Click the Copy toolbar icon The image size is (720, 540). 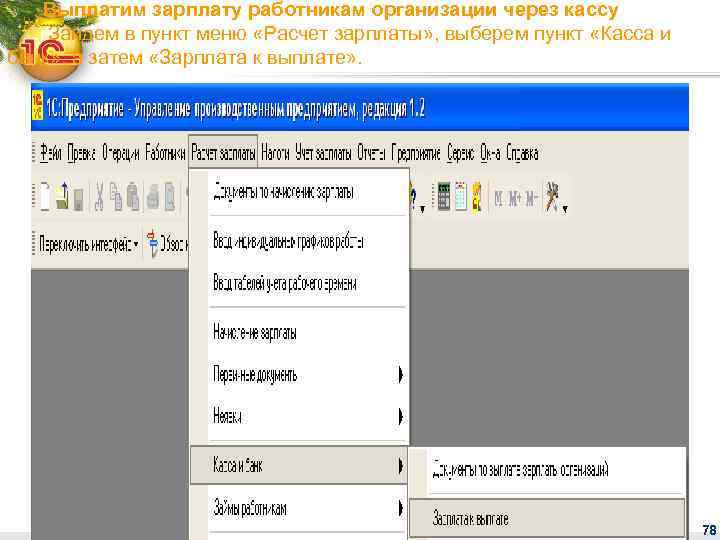pos(117,197)
